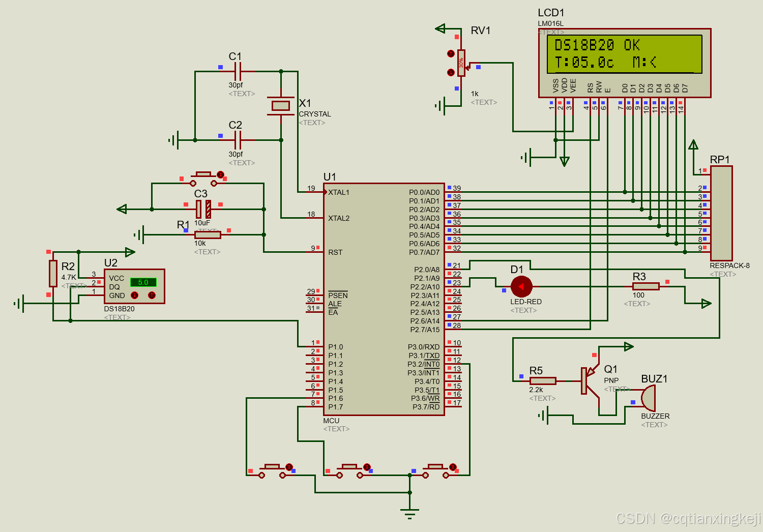The image size is (763, 532).
Task: Click the P0.0/AD0 pin label
Action: [x=424, y=192]
